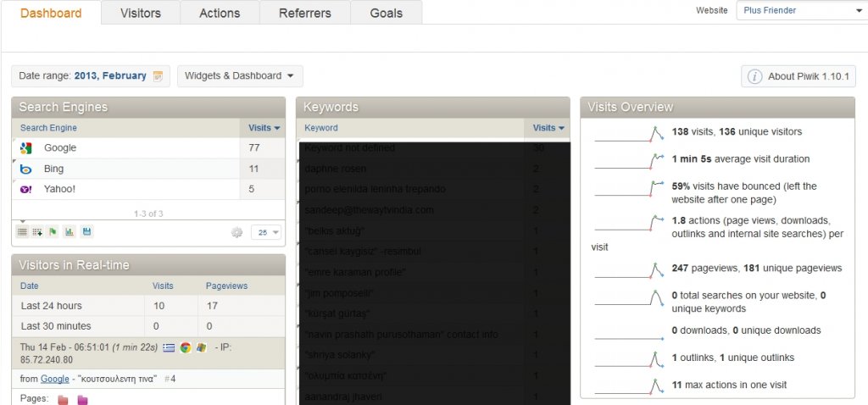Click the red folder page icon

pos(63,399)
